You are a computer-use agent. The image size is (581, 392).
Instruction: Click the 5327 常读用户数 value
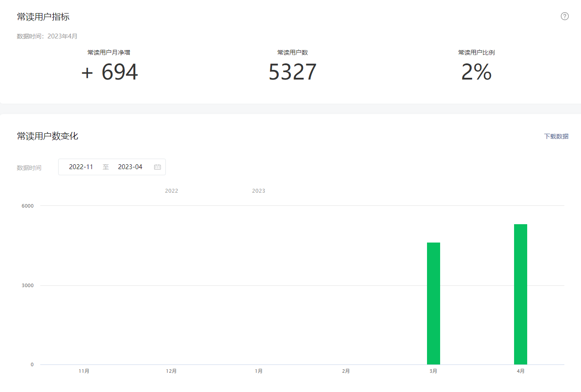coord(292,72)
